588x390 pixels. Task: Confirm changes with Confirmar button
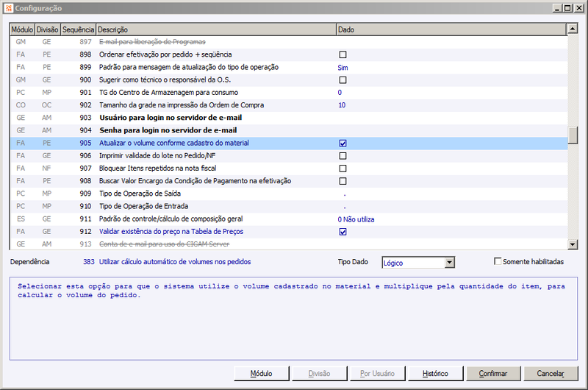[x=493, y=374]
